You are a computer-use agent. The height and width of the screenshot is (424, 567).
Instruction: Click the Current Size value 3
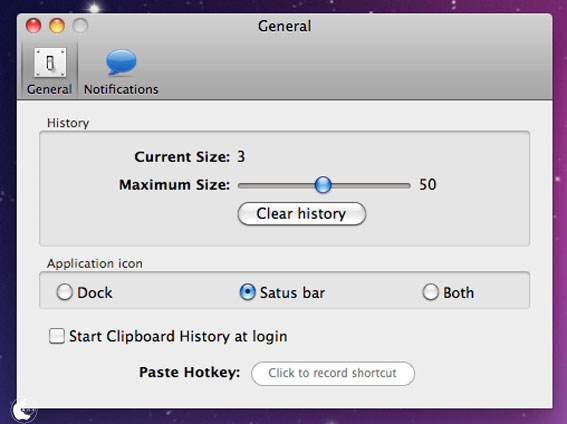[241, 157]
